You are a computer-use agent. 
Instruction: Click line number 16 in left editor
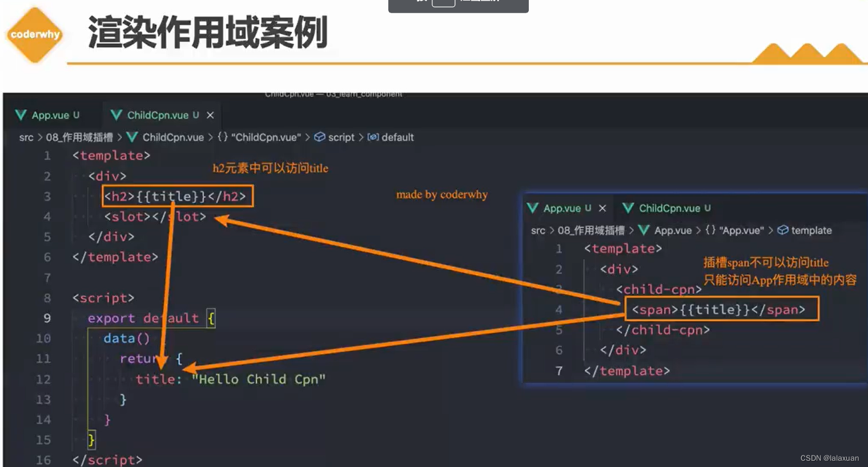click(x=43, y=460)
